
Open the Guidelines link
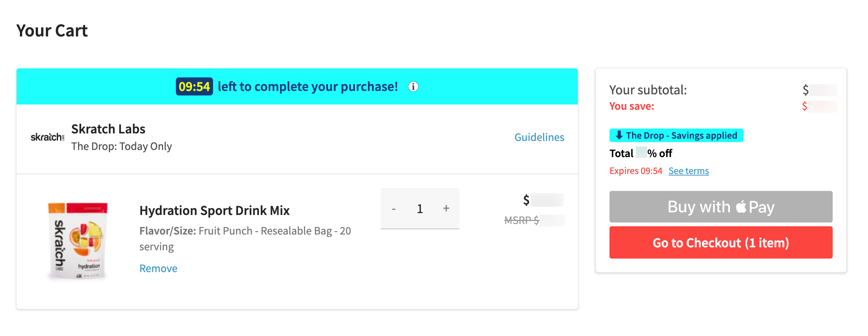[539, 137]
